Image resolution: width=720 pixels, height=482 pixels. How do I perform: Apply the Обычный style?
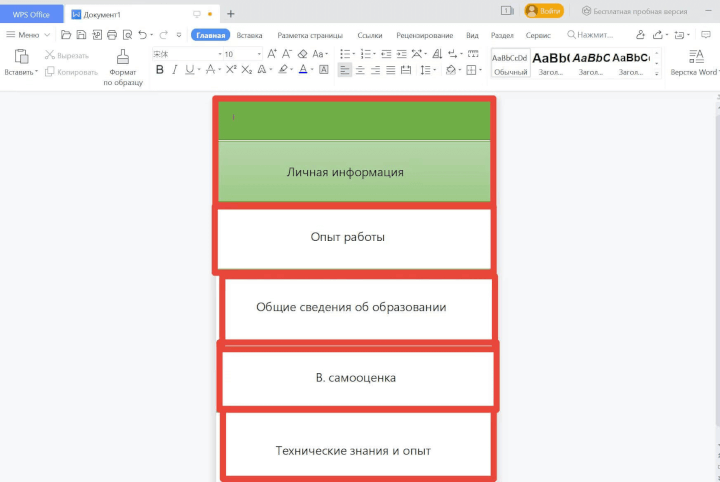pos(510,63)
